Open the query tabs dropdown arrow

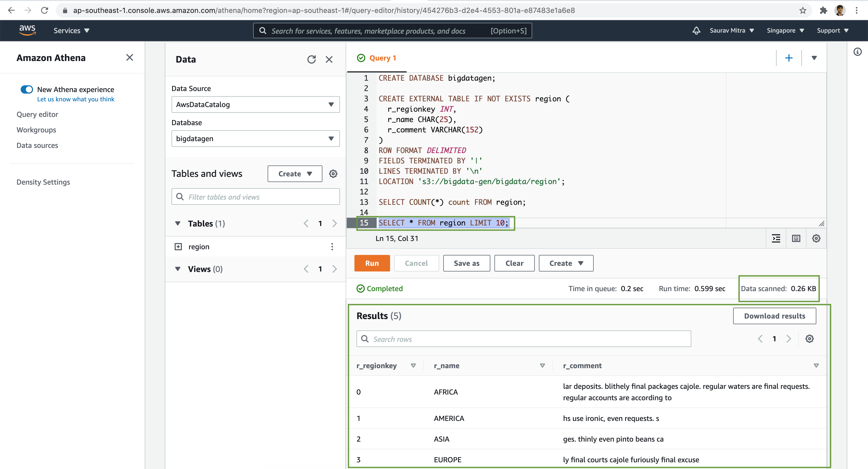[x=814, y=58]
